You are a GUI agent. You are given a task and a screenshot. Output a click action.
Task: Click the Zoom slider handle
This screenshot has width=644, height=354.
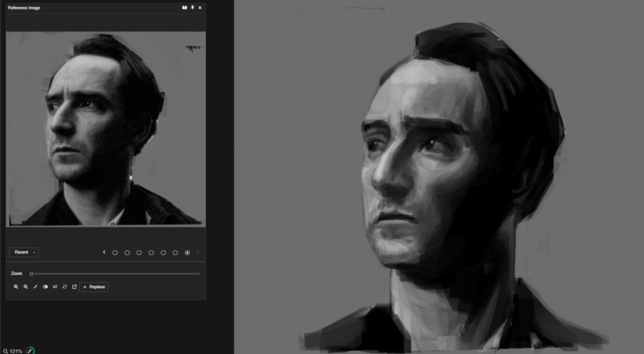coord(31,273)
